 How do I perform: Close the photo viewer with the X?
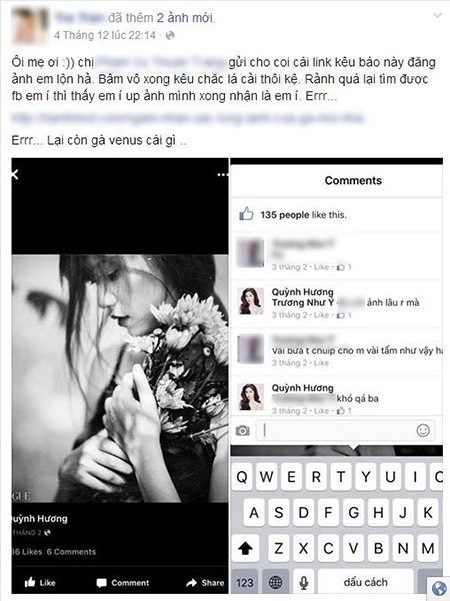point(15,175)
